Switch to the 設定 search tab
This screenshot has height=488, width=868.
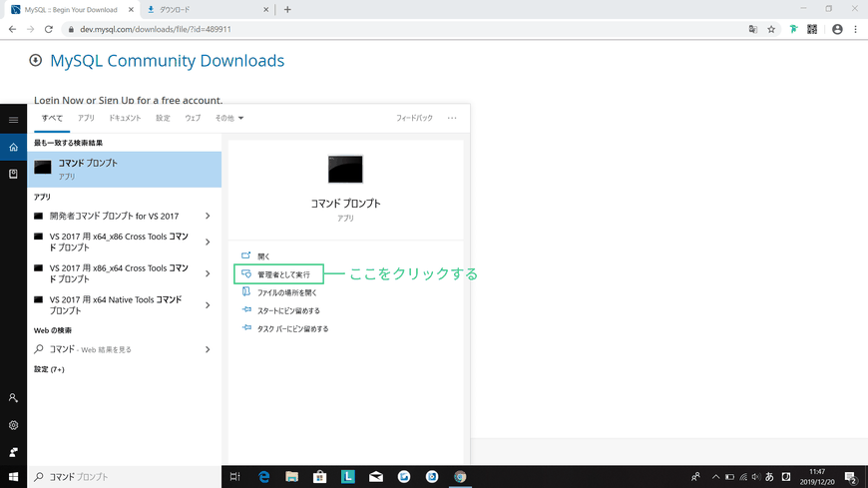pyautogui.click(x=163, y=118)
